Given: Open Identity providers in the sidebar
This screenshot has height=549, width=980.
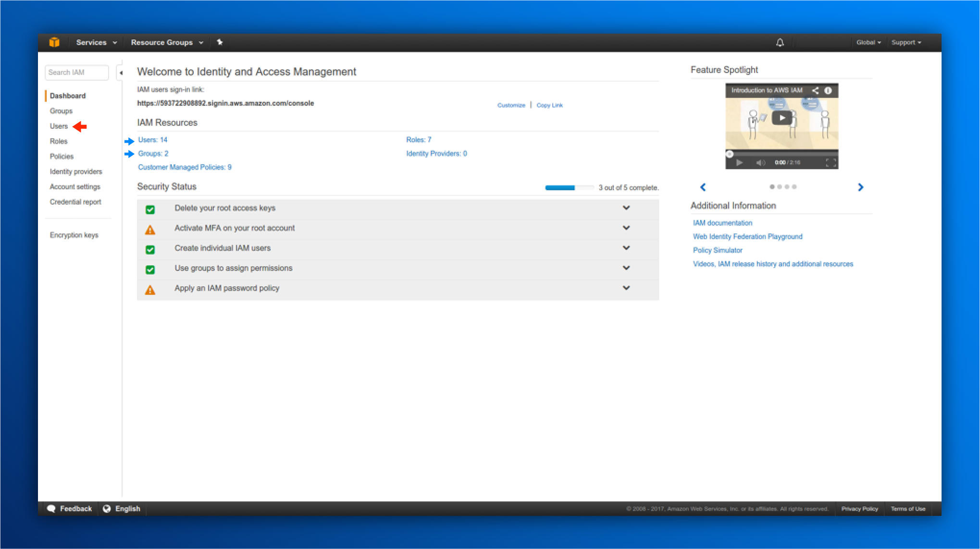Looking at the screenshot, I should tap(76, 171).
